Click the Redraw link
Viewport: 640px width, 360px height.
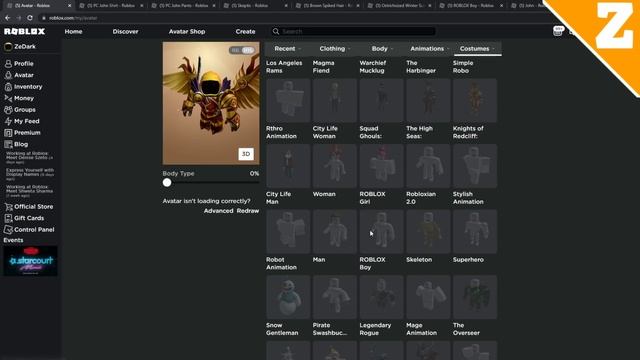pos(248,211)
